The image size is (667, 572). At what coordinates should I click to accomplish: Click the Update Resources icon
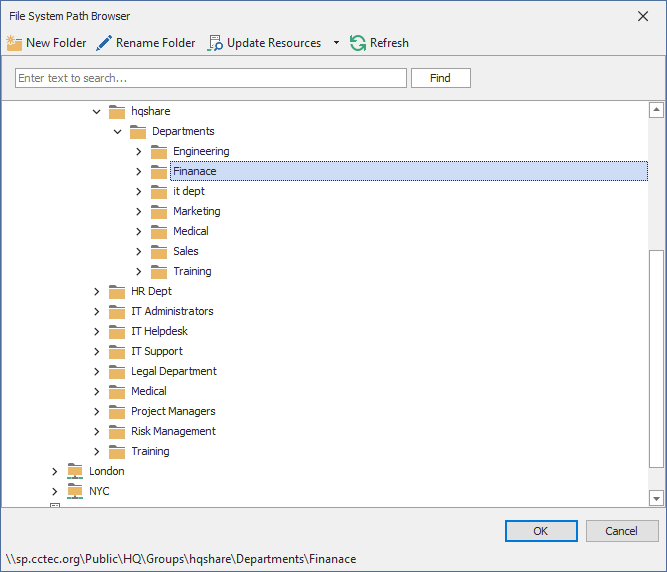[x=215, y=43]
